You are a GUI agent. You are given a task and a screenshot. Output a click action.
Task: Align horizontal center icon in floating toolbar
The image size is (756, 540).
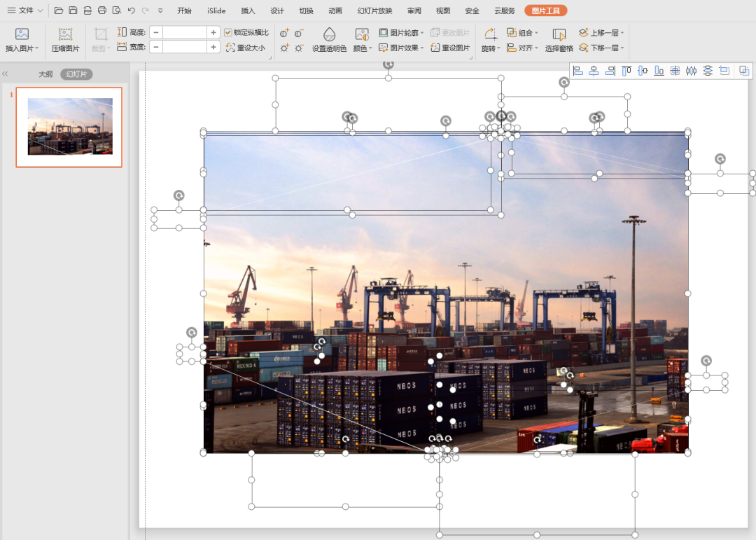(594, 71)
